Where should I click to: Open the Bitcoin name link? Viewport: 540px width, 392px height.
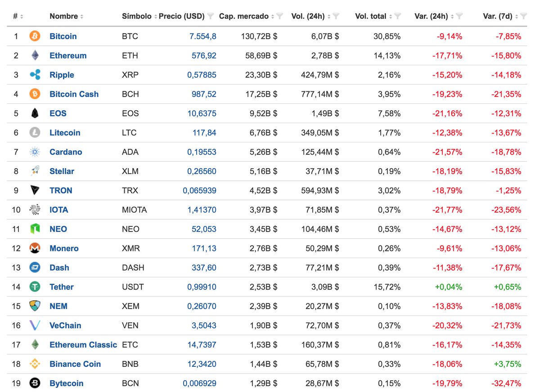click(x=63, y=36)
